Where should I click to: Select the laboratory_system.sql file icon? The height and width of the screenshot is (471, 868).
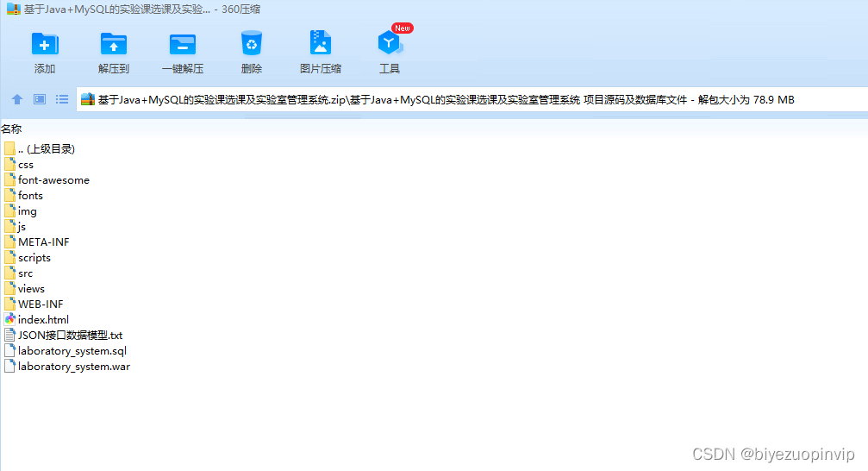9,350
